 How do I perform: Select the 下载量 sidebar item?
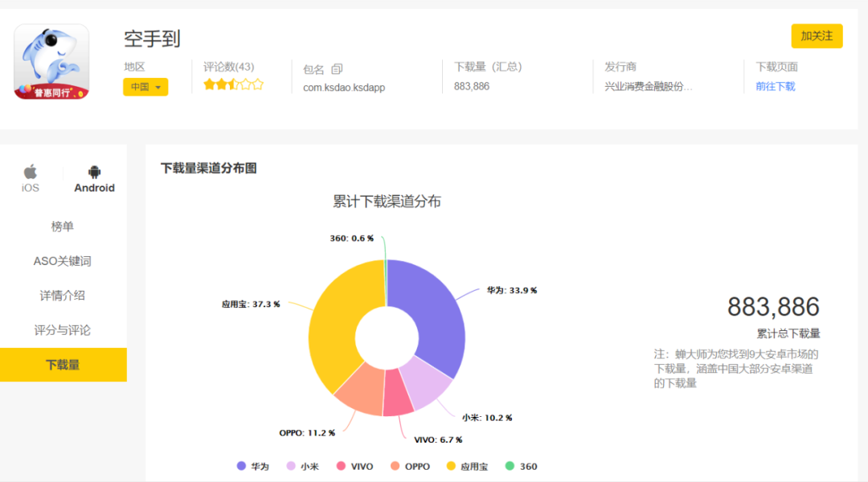click(63, 365)
